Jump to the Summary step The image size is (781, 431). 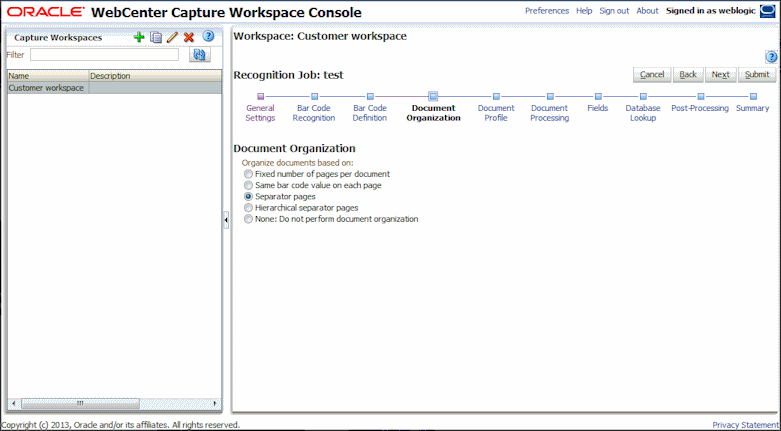coord(753,108)
